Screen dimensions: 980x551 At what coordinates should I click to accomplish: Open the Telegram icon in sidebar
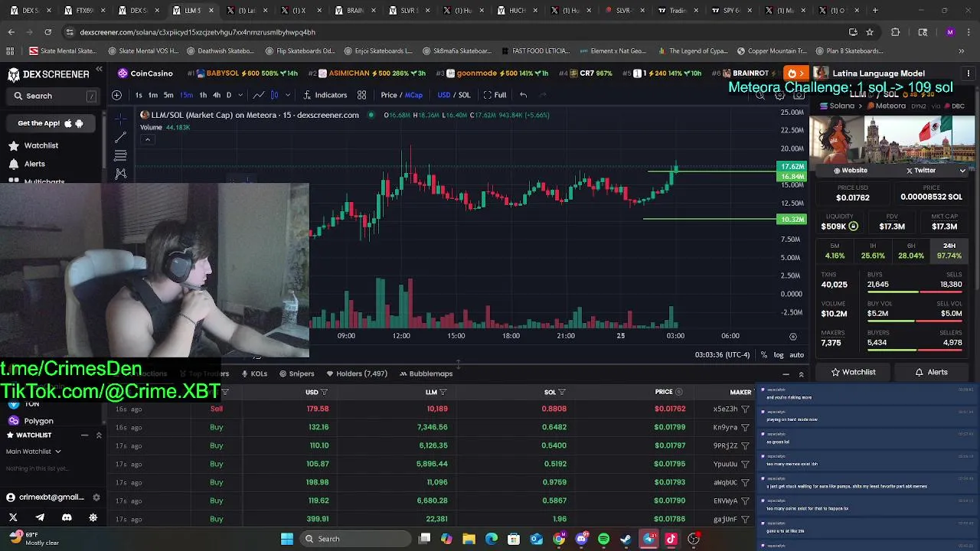(x=40, y=517)
